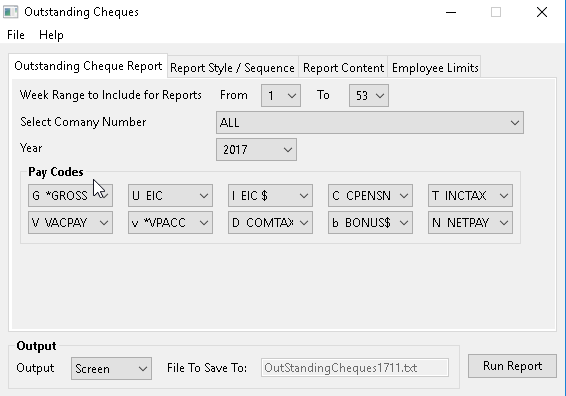Open the Output dropdown set to Screen
The height and width of the screenshot is (396, 566).
pos(111,369)
